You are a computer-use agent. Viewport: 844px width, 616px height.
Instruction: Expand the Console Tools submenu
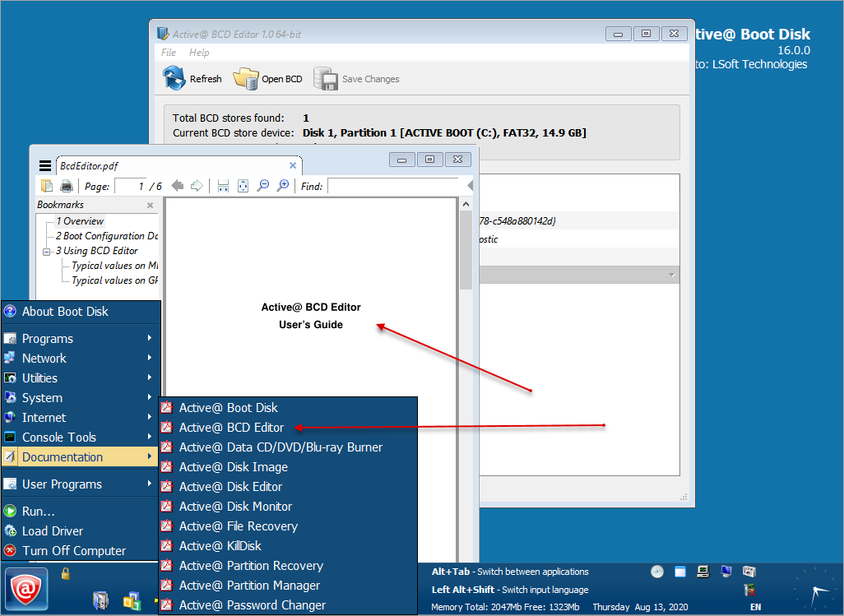81,438
